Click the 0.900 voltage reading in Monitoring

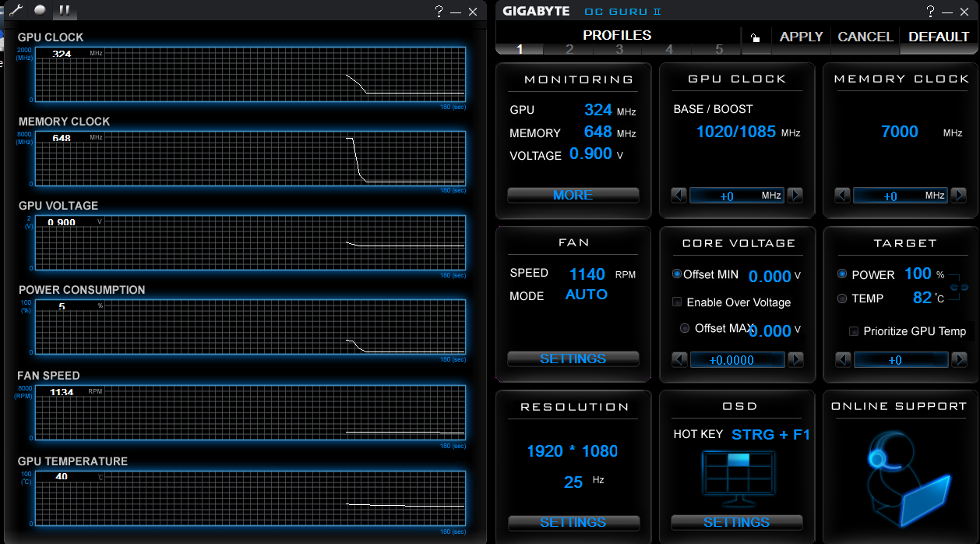(590, 154)
